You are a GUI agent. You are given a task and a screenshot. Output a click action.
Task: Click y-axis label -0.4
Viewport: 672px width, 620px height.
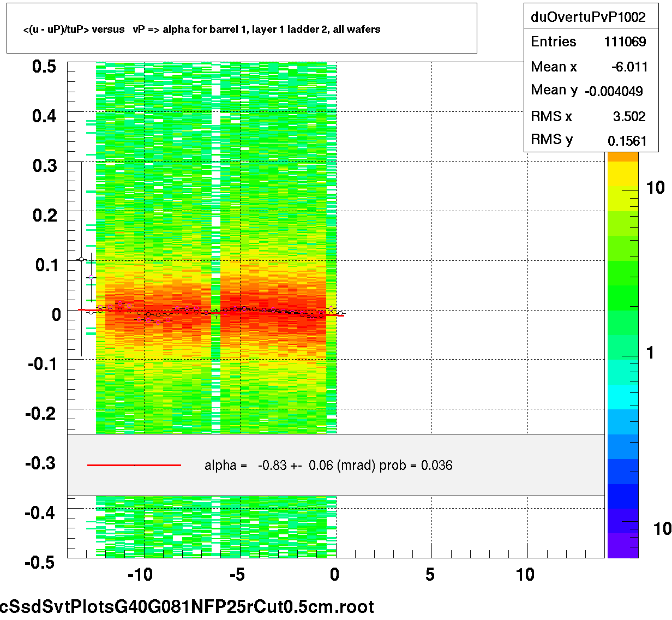pos(41,513)
